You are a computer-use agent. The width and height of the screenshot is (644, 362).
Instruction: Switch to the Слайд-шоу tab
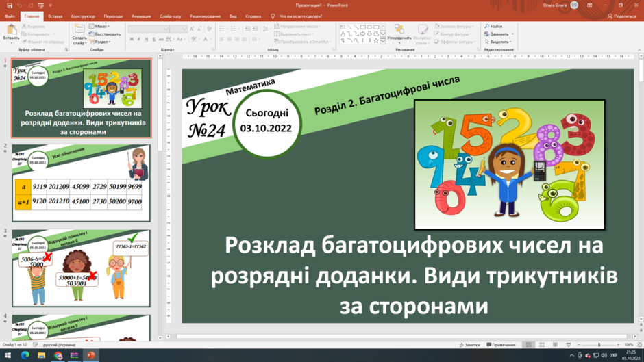click(170, 16)
